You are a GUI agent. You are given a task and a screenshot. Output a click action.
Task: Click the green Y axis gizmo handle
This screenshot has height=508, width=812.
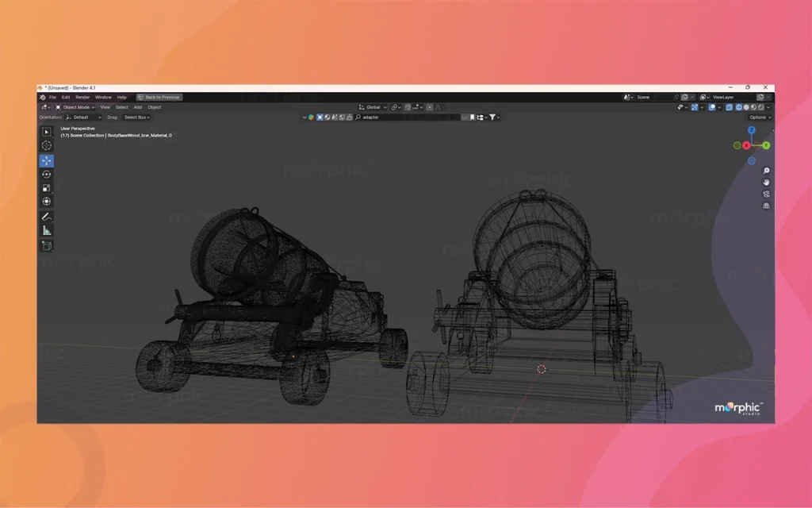pos(766,146)
